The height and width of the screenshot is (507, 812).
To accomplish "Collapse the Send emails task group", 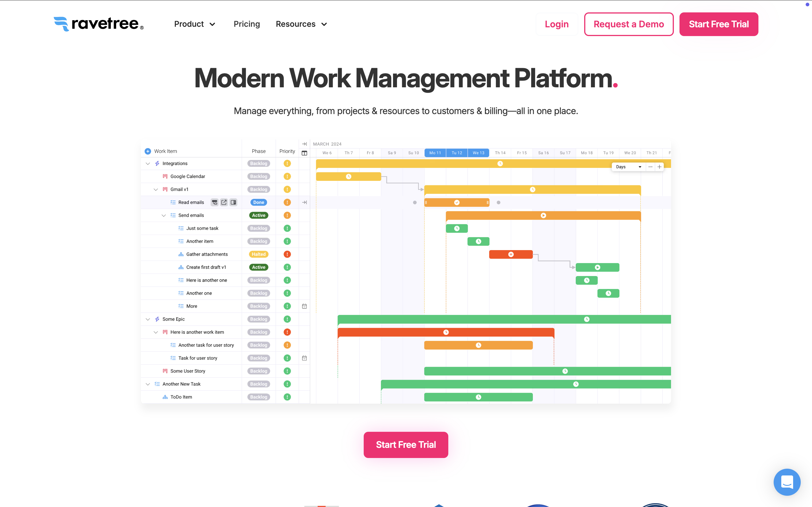I will click(164, 215).
